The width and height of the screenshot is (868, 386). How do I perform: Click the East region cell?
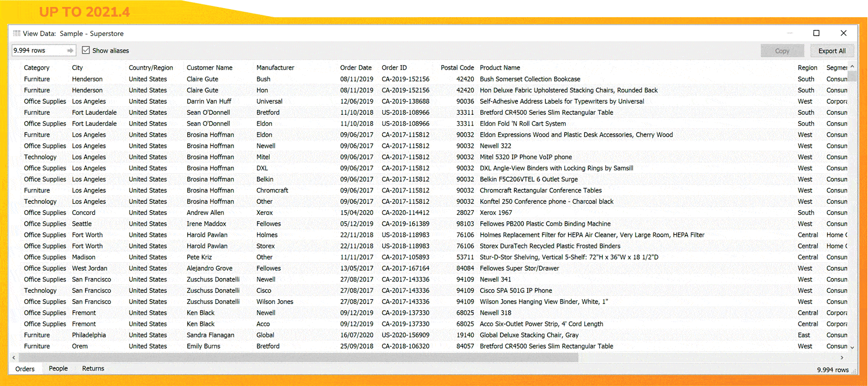804,335
